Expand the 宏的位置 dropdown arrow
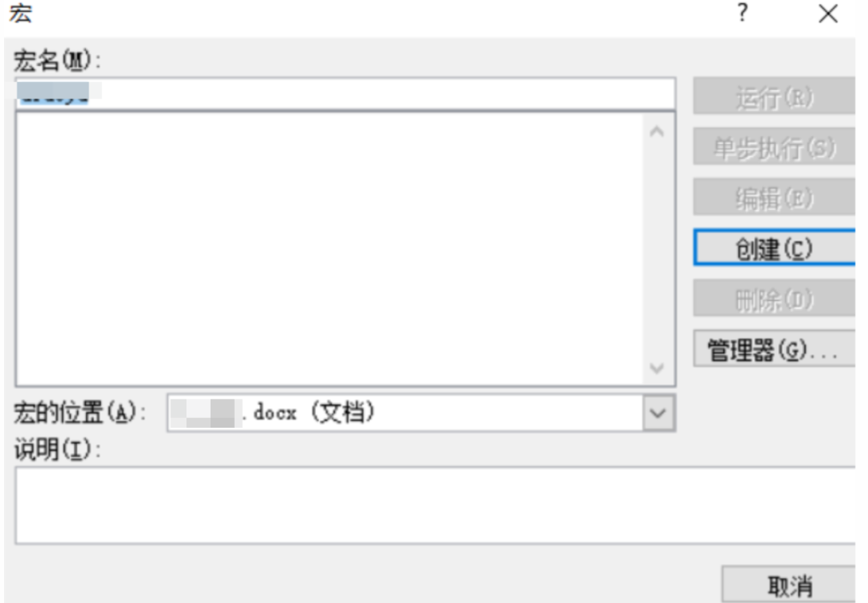The height and width of the screenshot is (603, 868). (x=658, y=413)
